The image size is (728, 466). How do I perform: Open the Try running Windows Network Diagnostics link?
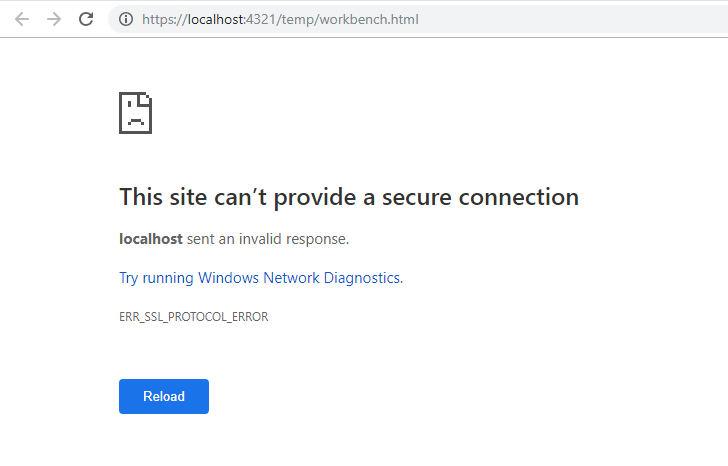[x=260, y=278]
